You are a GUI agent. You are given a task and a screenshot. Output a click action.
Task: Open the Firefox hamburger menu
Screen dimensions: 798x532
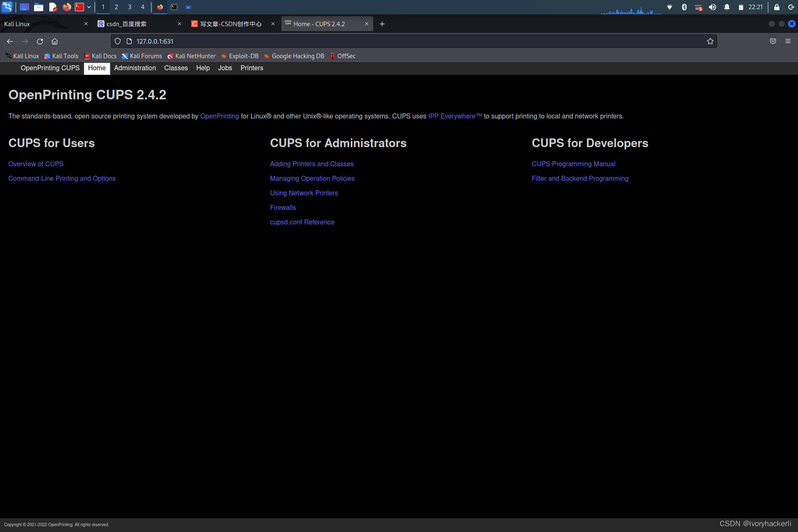(x=788, y=41)
